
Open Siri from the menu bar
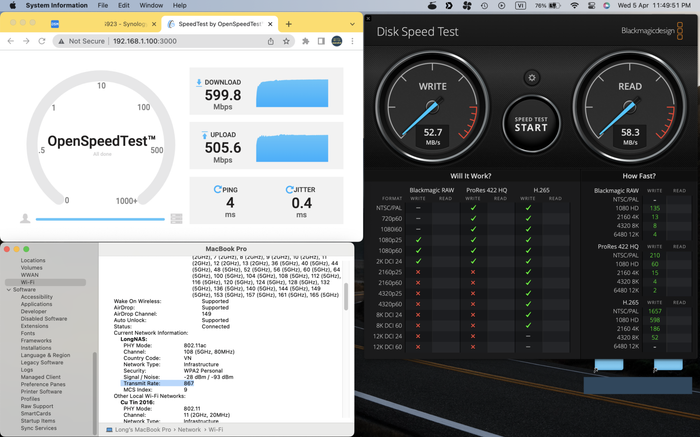click(606, 5)
